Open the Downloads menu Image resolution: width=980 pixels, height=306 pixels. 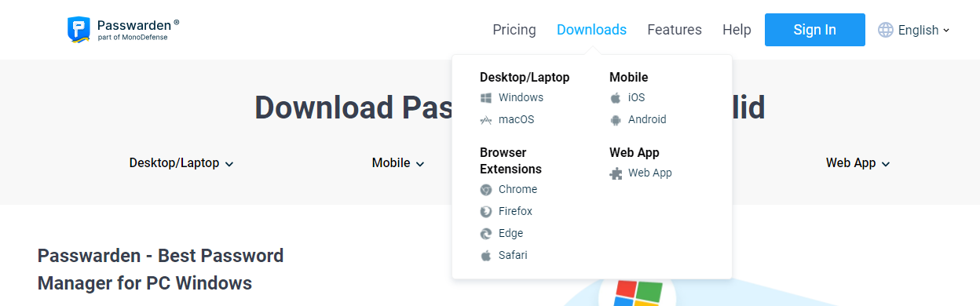tap(591, 30)
